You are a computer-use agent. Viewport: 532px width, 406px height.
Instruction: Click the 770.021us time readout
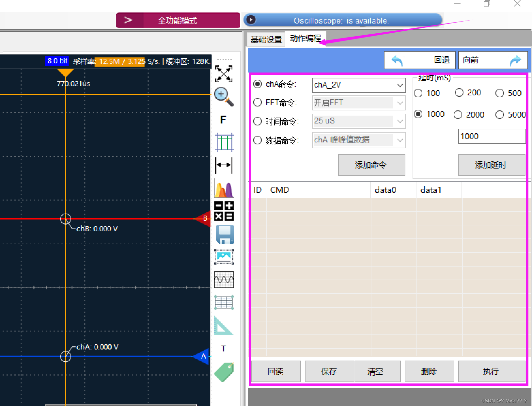point(73,84)
